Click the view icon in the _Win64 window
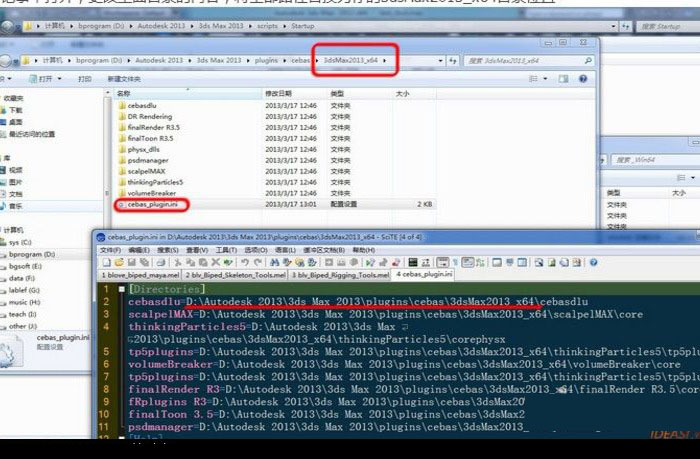 coord(681,178)
